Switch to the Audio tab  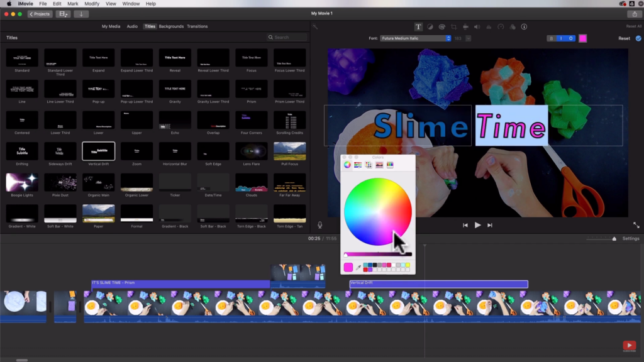pyautogui.click(x=132, y=26)
